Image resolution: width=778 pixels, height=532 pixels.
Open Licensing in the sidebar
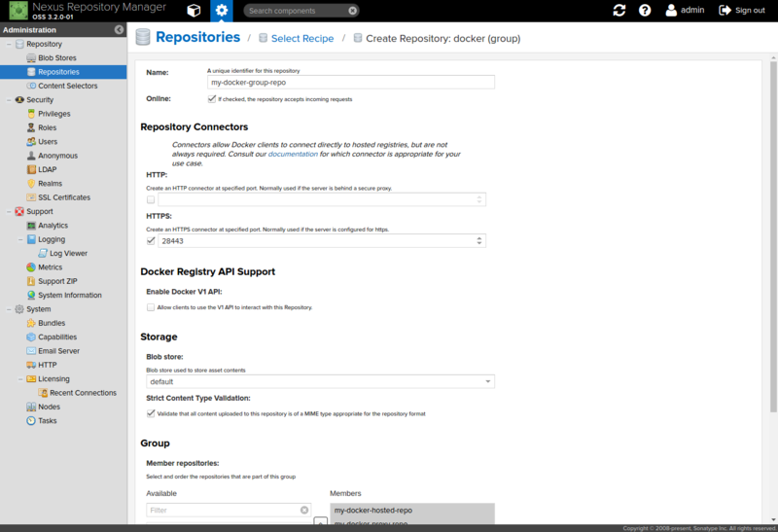(53, 378)
